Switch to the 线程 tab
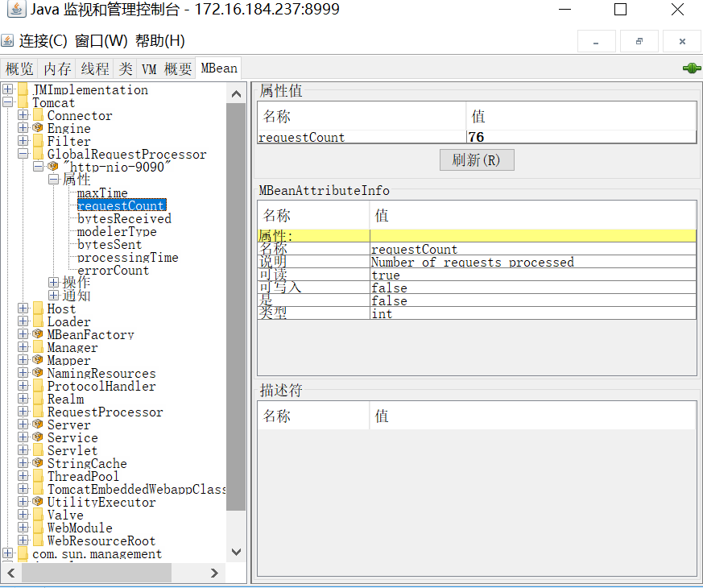The height and width of the screenshot is (588, 703). tap(94, 68)
